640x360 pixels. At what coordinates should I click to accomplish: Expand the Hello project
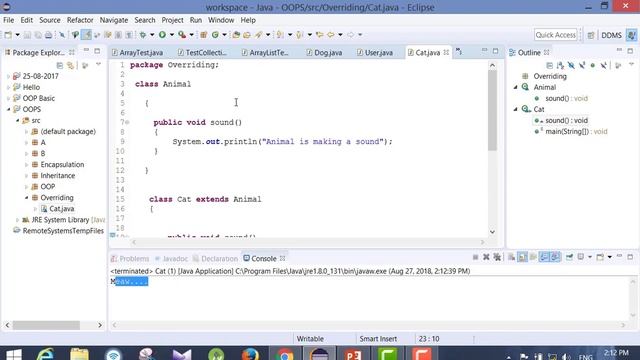(x=8, y=87)
